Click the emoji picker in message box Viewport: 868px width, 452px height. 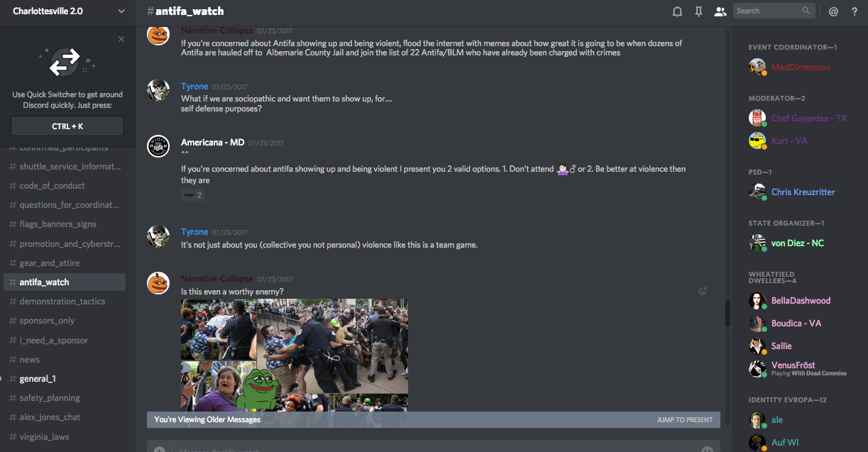click(707, 449)
